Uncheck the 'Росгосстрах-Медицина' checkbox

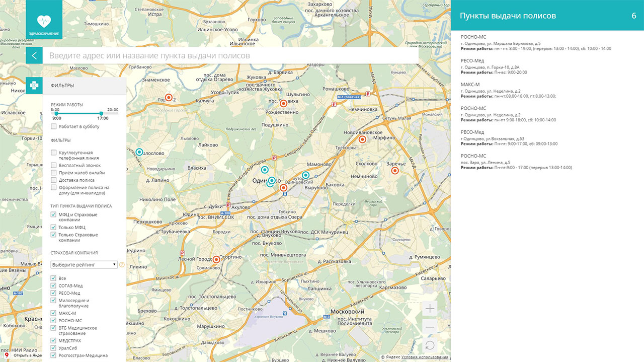pyautogui.click(x=54, y=355)
